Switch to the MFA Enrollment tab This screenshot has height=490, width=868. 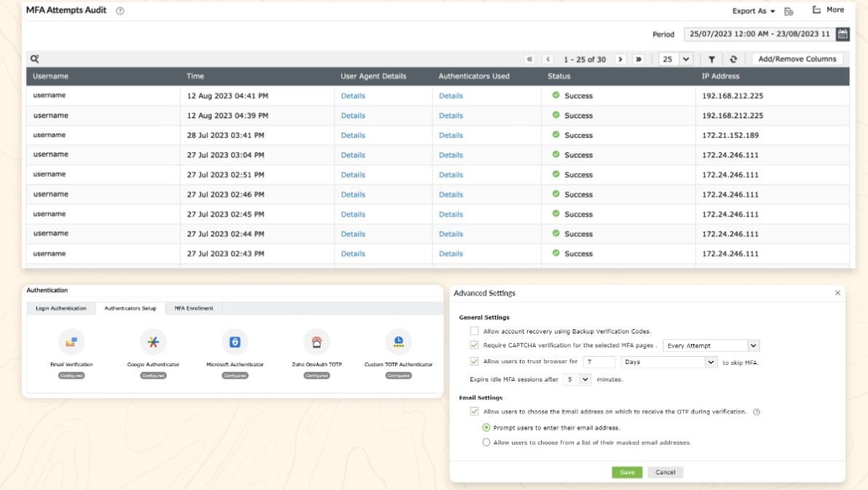pos(194,309)
